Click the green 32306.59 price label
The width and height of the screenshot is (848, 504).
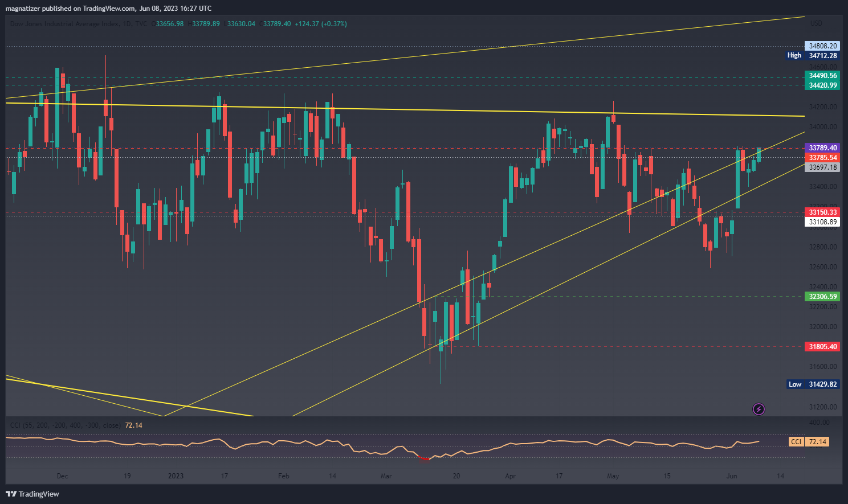[x=822, y=297]
